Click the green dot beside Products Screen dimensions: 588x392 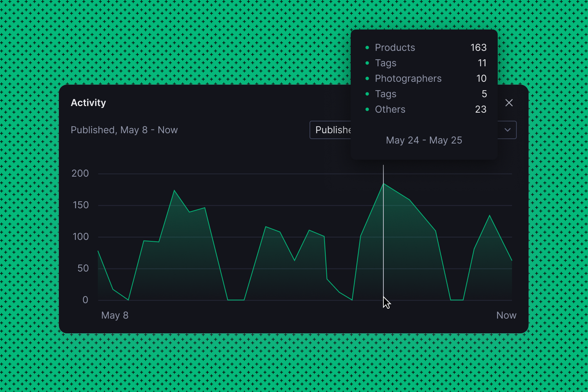click(x=367, y=48)
